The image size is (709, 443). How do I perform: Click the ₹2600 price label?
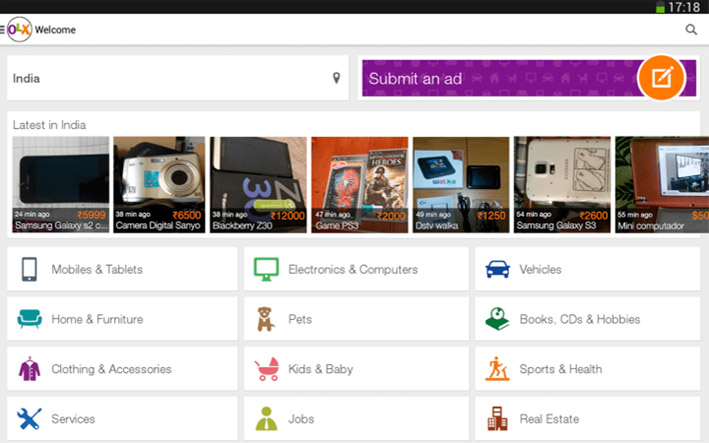click(593, 216)
